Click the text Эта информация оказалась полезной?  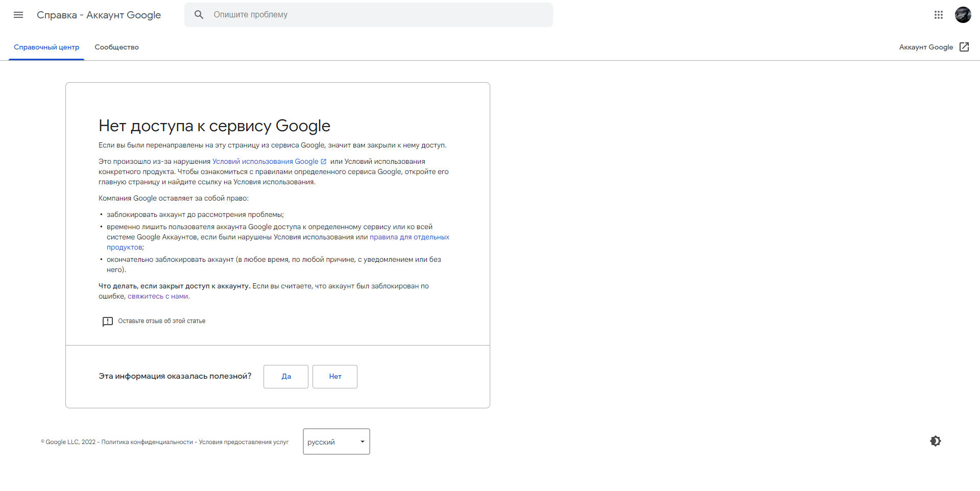click(x=175, y=376)
